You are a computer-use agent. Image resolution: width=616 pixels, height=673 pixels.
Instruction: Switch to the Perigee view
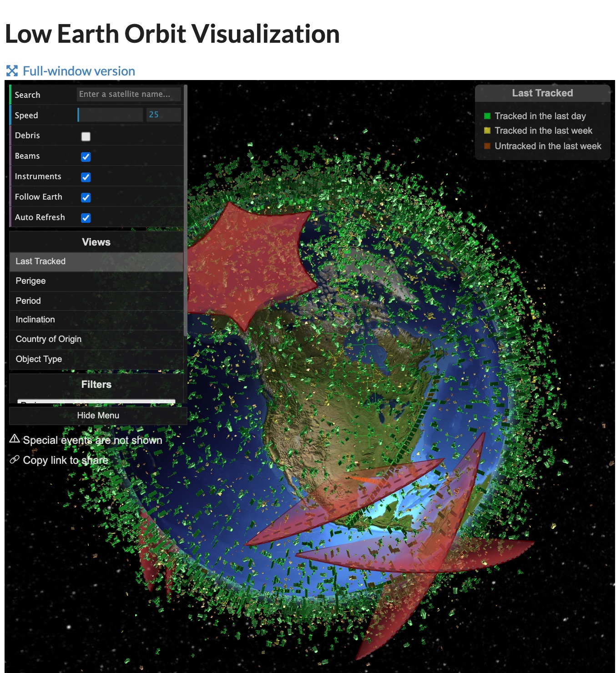tap(96, 281)
